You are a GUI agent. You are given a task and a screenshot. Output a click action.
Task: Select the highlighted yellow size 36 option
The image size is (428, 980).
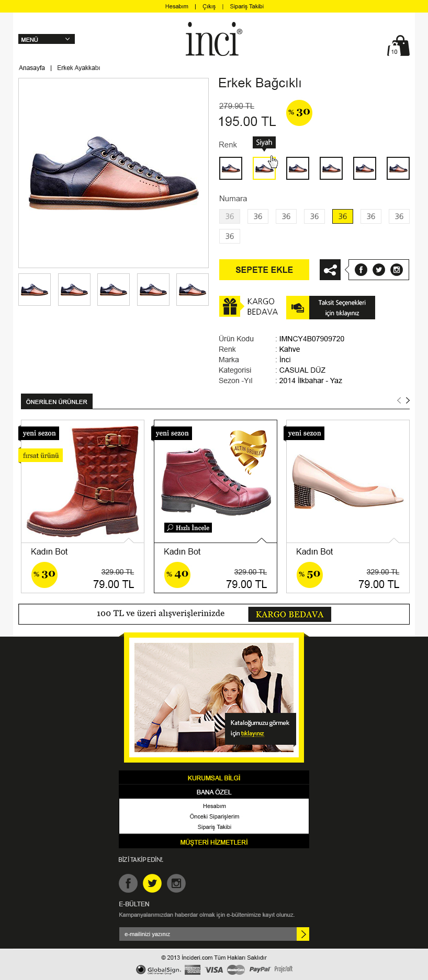(x=343, y=216)
